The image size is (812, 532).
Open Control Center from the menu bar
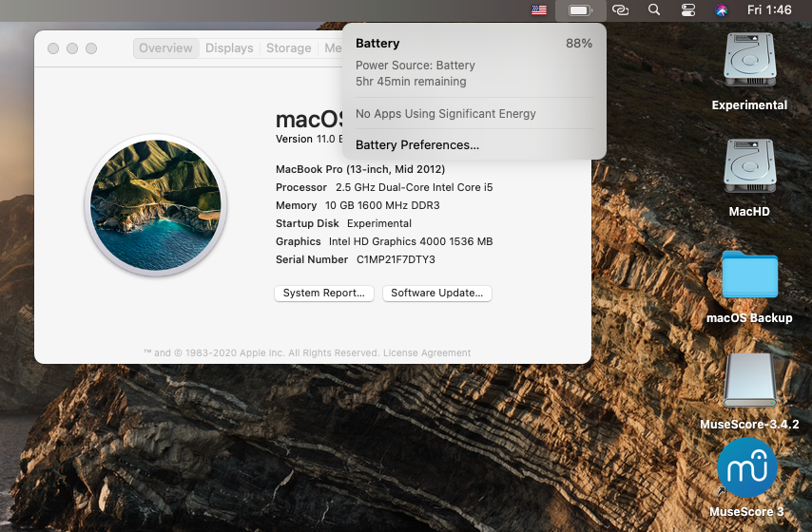(x=688, y=9)
